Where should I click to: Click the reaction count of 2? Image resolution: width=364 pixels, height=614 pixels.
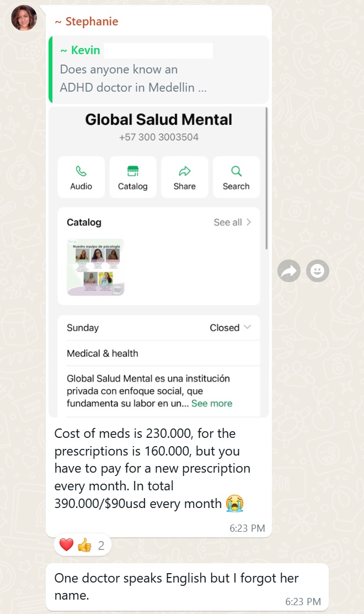(x=101, y=546)
